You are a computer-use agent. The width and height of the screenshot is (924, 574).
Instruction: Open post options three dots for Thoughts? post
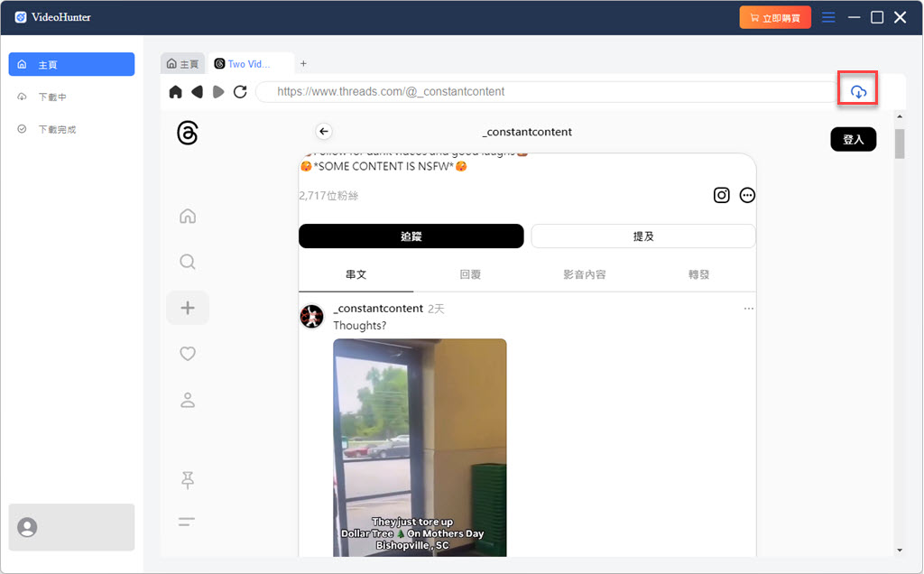(x=748, y=309)
